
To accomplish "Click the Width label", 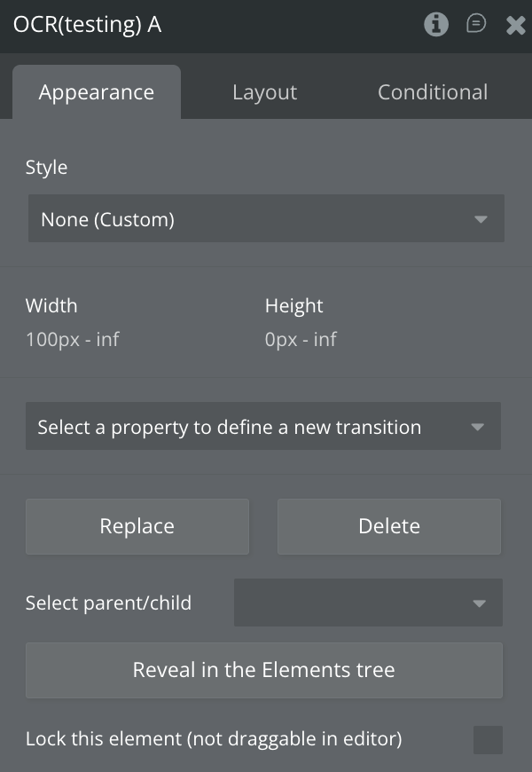I will click(x=51, y=306).
